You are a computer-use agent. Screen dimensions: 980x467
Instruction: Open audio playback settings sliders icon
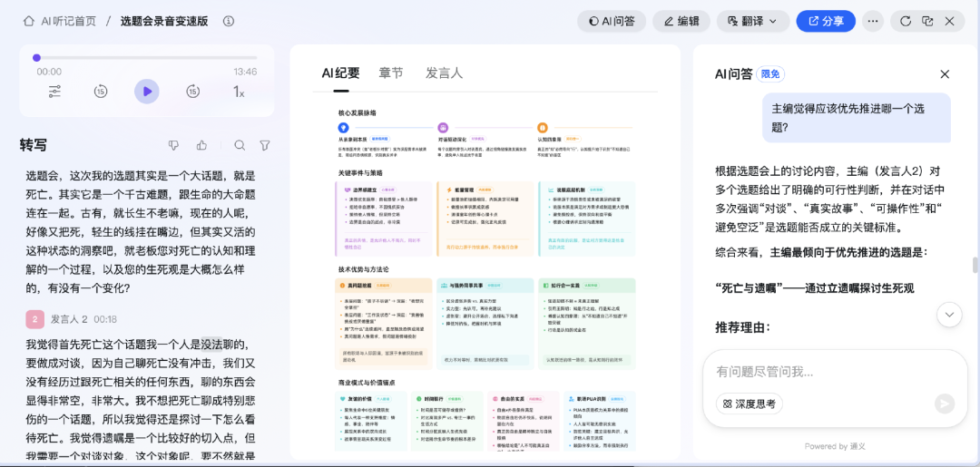(x=54, y=91)
